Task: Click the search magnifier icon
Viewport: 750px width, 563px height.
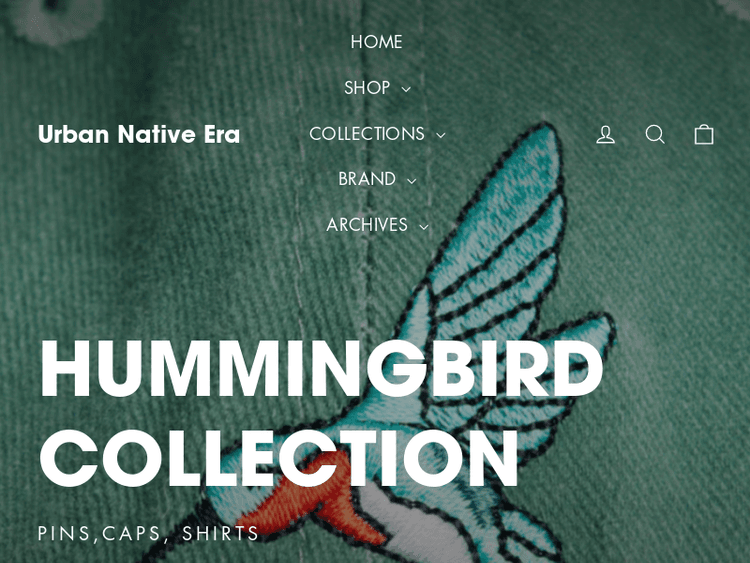Action: [655, 134]
